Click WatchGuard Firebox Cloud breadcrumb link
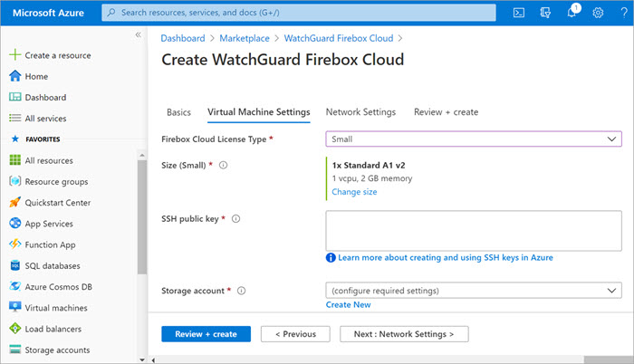 [339, 38]
